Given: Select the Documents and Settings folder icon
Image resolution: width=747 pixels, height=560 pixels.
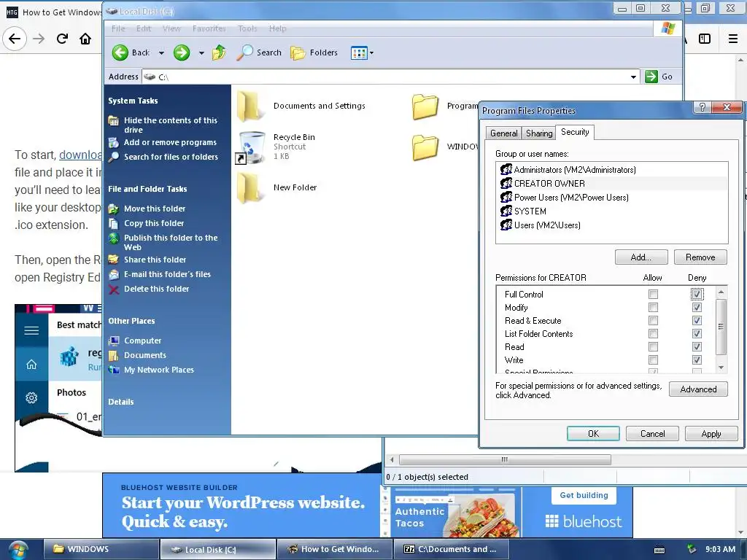Looking at the screenshot, I should (249, 106).
